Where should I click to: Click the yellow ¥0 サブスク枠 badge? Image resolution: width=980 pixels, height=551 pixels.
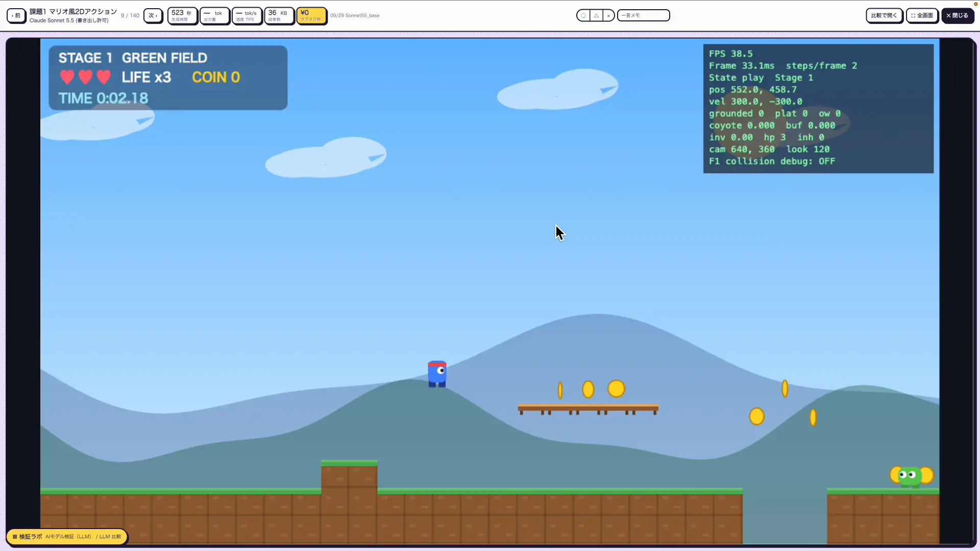pos(311,15)
